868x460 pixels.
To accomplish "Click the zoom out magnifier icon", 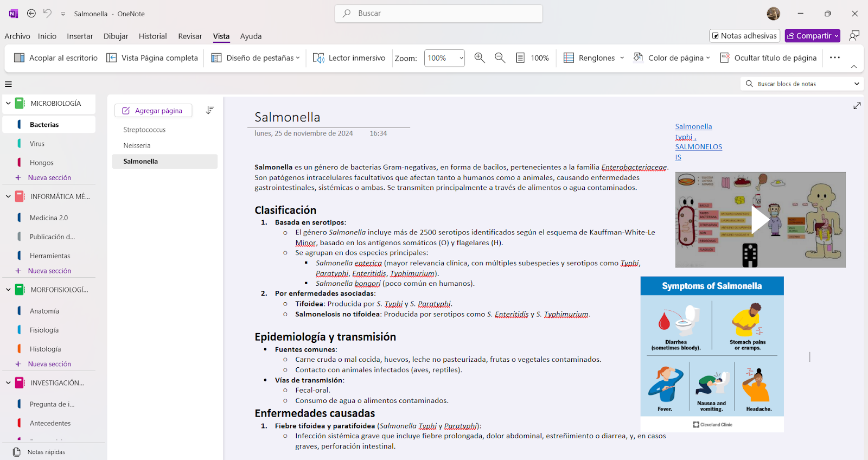I will point(500,58).
